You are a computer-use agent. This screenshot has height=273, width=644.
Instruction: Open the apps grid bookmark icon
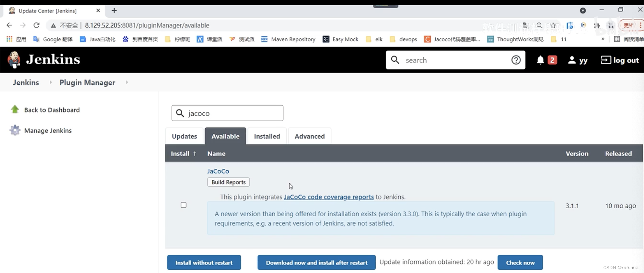(x=9, y=39)
